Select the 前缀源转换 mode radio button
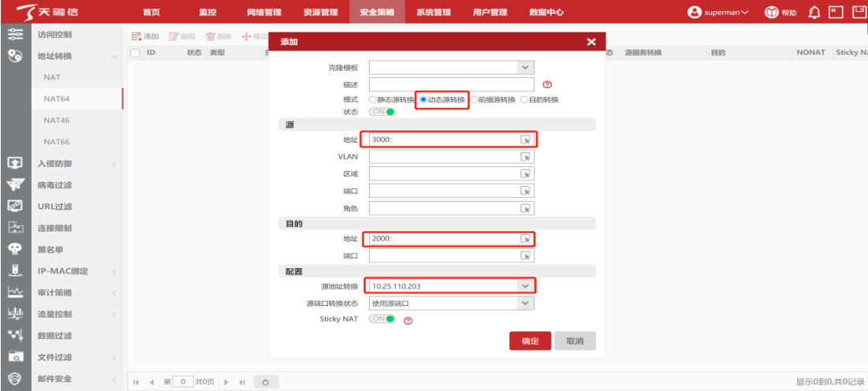Viewport: 868px width, 391px height. [474, 99]
